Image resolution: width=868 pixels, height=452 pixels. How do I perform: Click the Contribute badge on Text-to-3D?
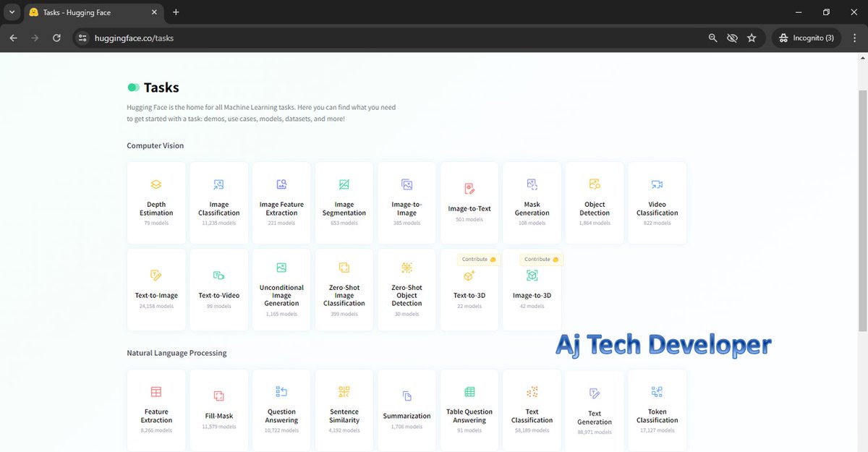point(477,258)
